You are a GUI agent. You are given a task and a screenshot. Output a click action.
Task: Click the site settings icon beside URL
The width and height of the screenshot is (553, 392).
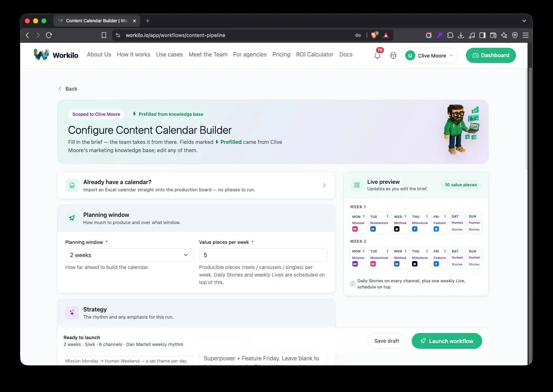118,35
